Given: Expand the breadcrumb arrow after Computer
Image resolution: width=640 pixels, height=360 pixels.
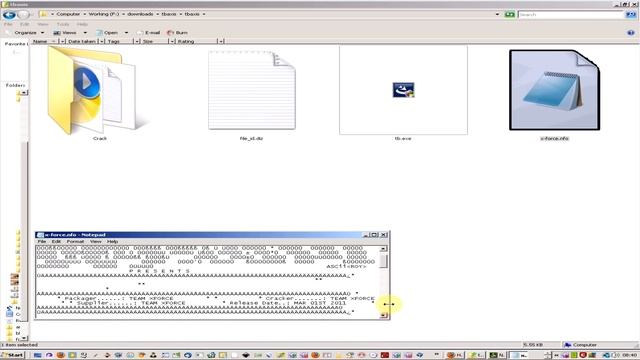Looking at the screenshot, I should [x=84, y=14].
